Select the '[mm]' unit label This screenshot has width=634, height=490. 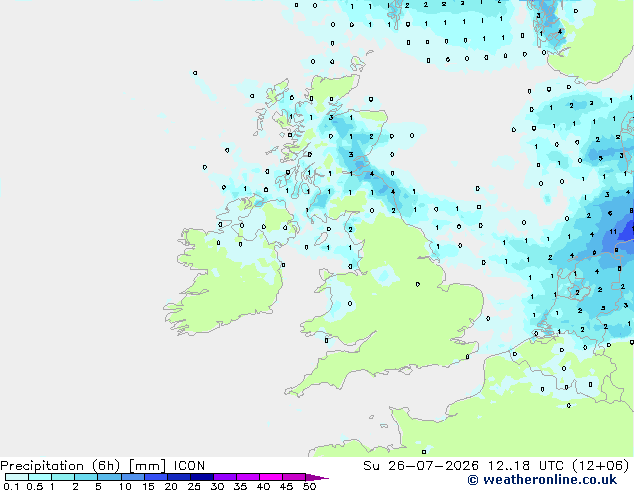(147, 466)
